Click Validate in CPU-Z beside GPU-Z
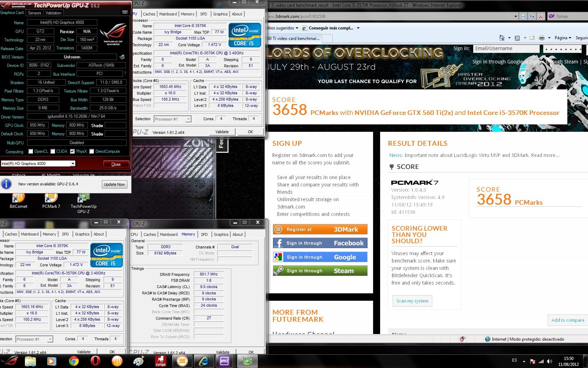 coord(222,132)
